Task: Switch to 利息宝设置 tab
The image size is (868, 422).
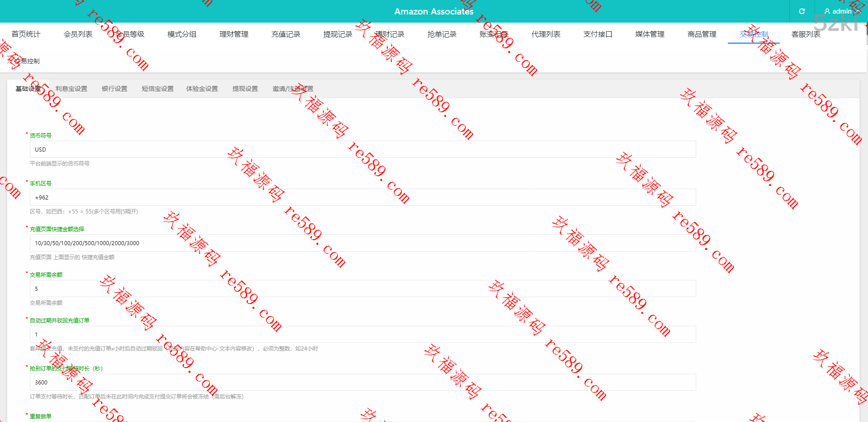Action: tap(71, 89)
